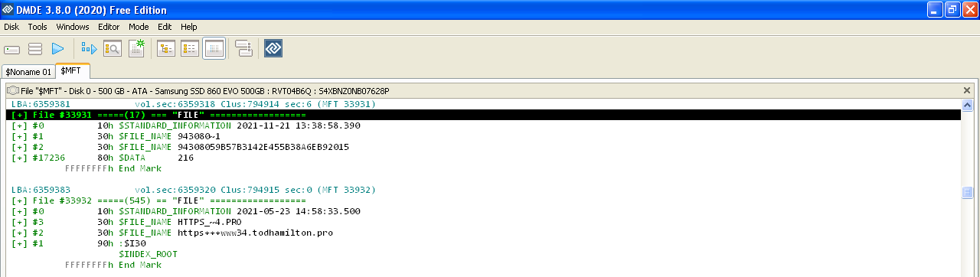This screenshot has height=277, width=980.
Task: Select the $MFT tab
Action: [72, 70]
